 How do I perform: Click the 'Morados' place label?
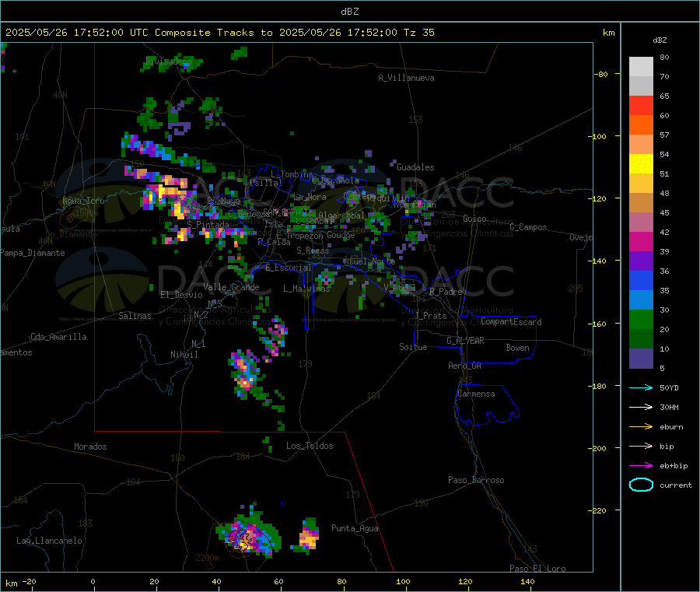pos(90,447)
